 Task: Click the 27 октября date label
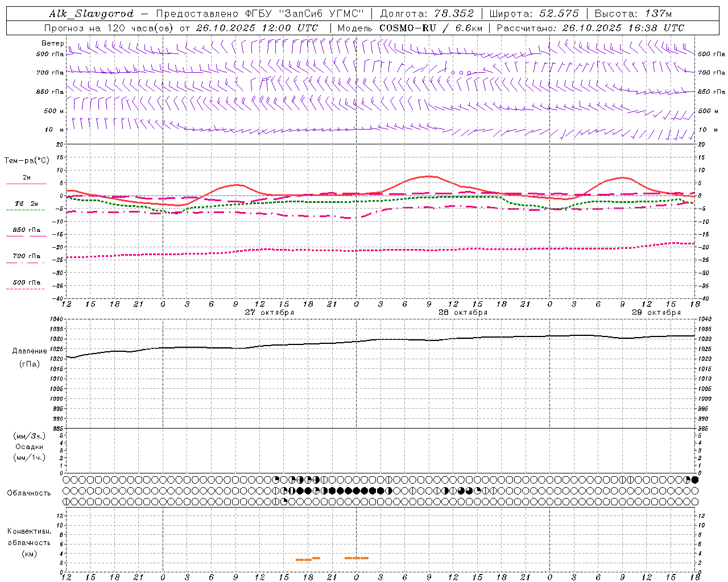pos(270,313)
